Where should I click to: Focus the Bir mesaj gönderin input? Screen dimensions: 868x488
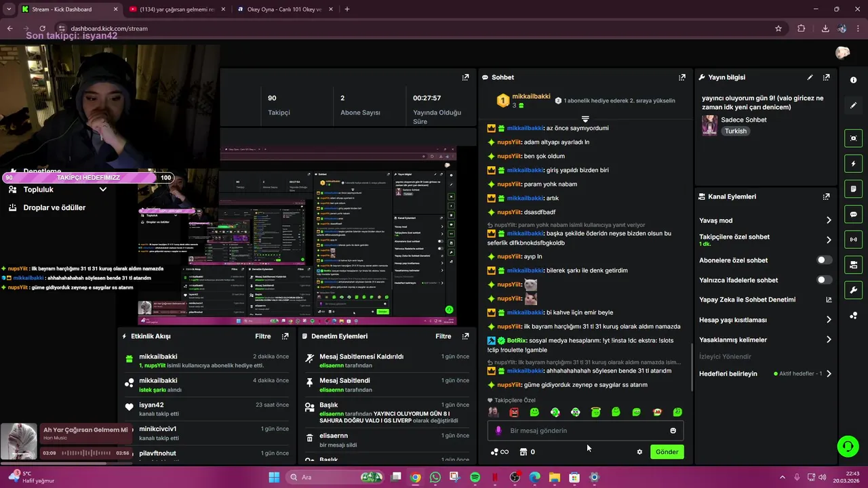585,430
